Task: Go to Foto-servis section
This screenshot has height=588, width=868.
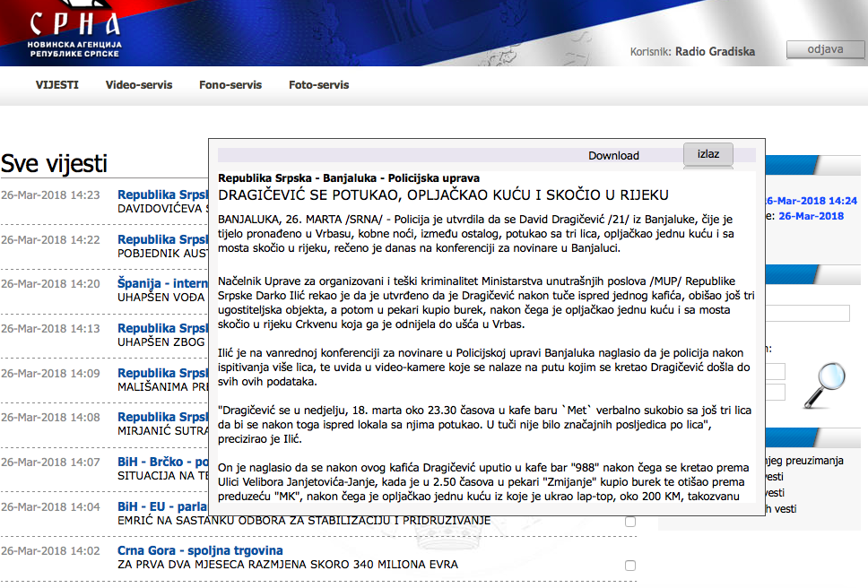Action: [x=318, y=85]
